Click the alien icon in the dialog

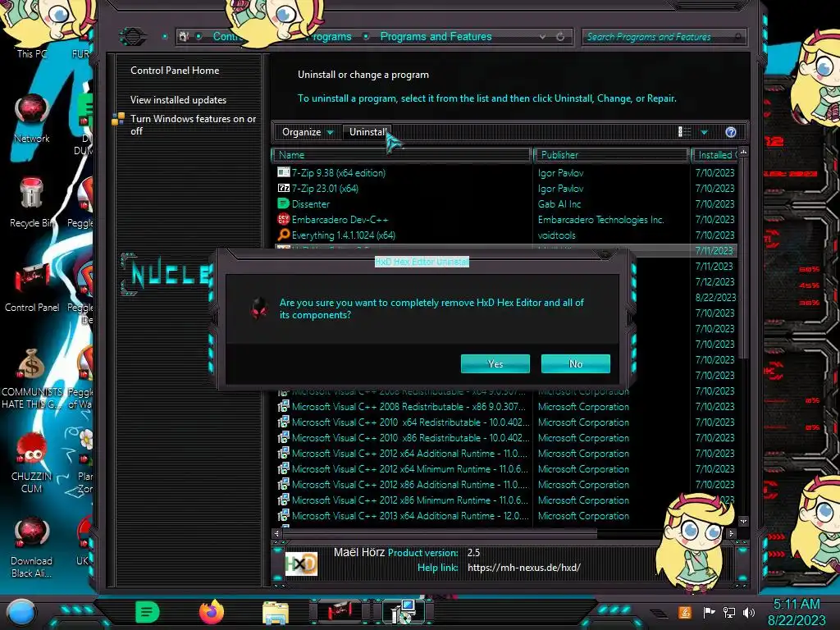(x=259, y=308)
